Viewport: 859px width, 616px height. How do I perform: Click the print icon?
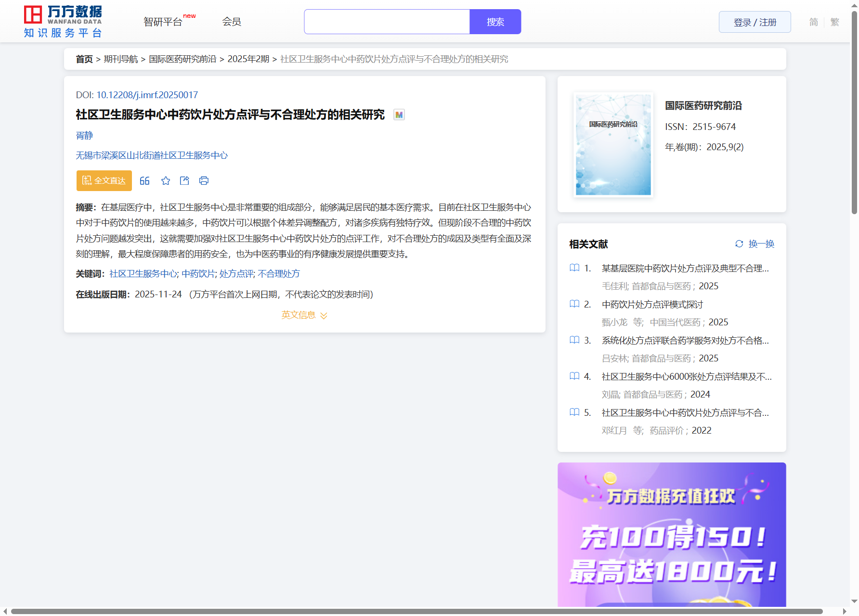(x=204, y=181)
